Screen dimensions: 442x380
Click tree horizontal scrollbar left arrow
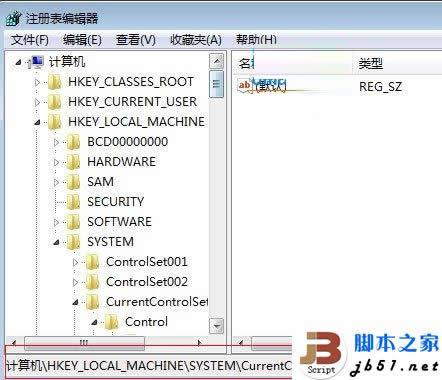(x=14, y=343)
